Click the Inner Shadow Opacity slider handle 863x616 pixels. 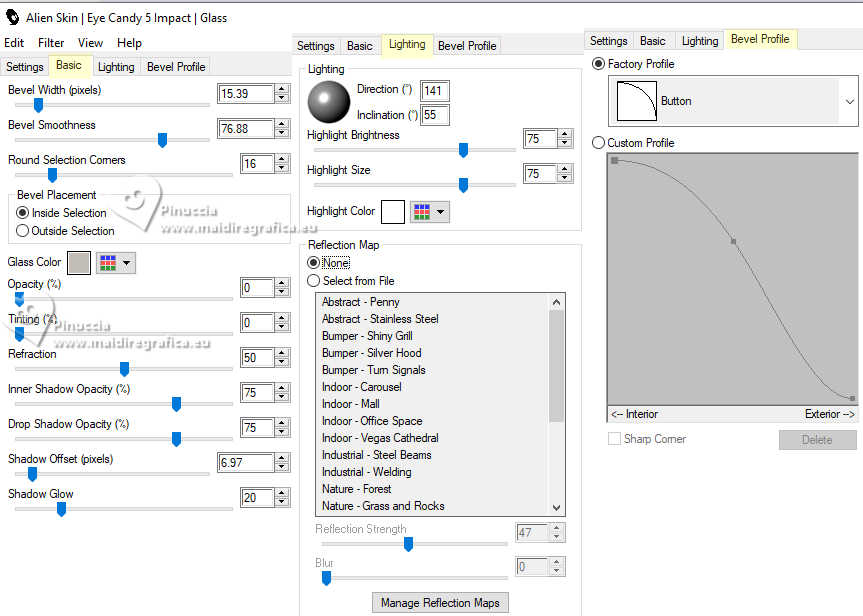click(177, 404)
